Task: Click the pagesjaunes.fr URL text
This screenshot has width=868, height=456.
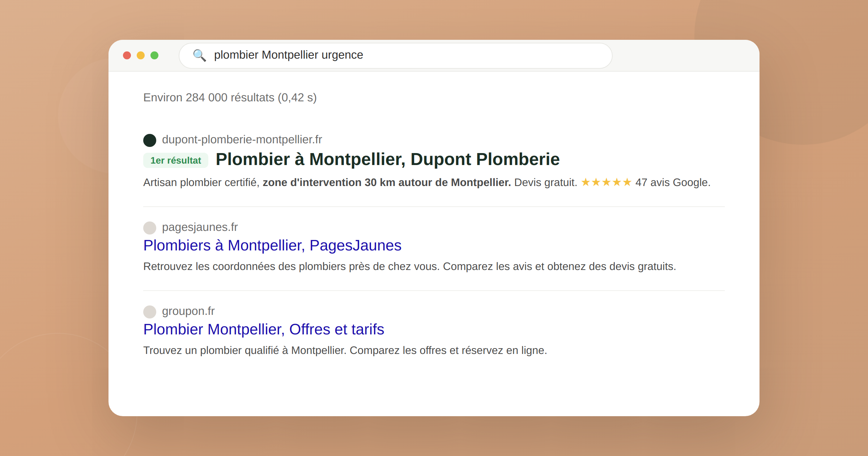Action: (200, 227)
